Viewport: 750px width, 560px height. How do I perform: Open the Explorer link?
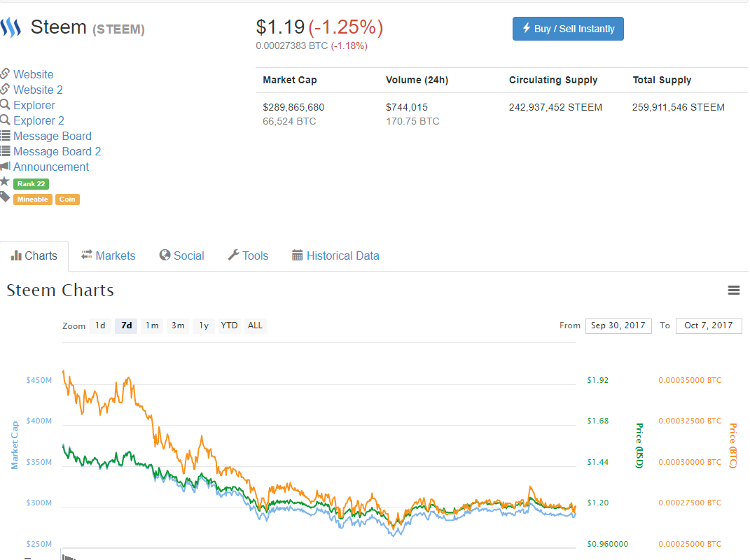click(34, 105)
